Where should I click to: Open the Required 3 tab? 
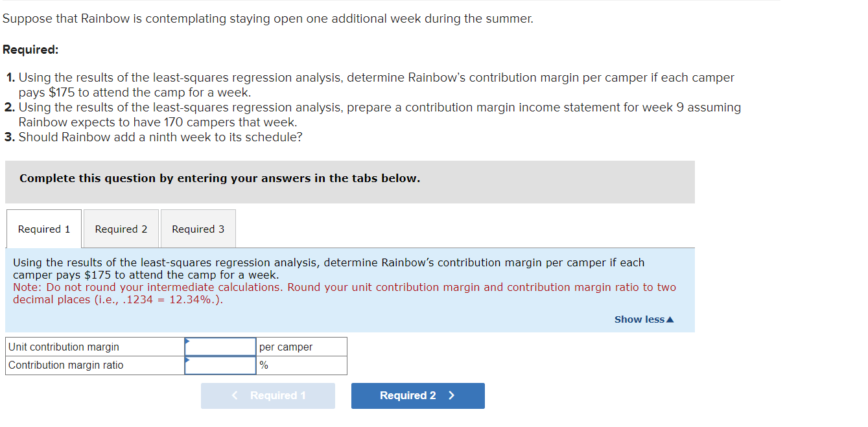pyautogui.click(x=198, y=229)
